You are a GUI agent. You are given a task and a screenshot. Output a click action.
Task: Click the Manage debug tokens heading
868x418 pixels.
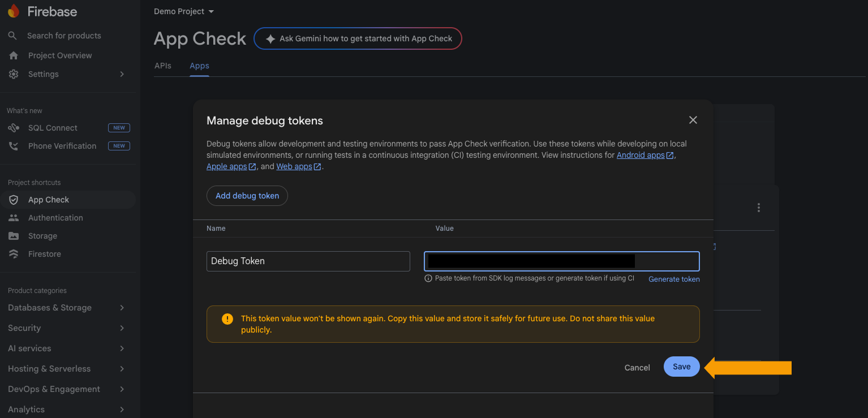[x=265, y=120]
